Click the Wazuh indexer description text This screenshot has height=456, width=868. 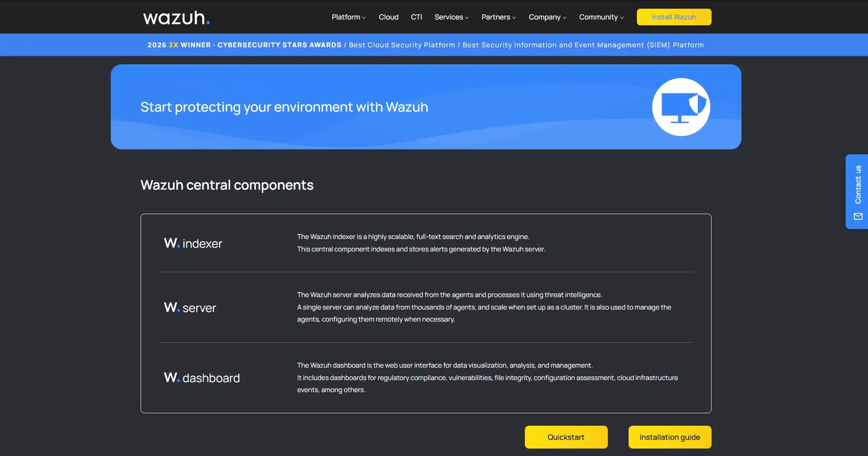click(421, 243)
